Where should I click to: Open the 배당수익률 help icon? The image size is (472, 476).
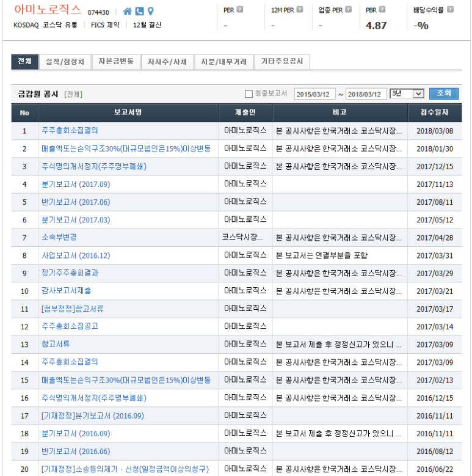pyautogui.click(x=451, y=9)
